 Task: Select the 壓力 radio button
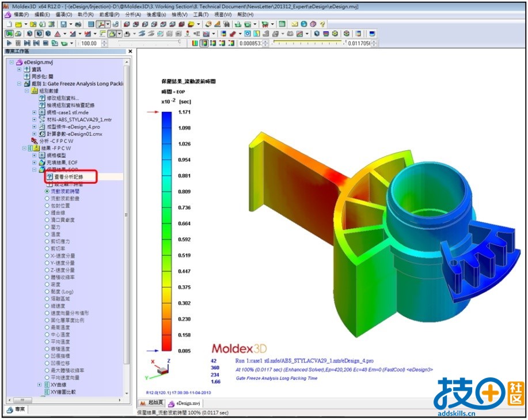(x=47, y=227)
